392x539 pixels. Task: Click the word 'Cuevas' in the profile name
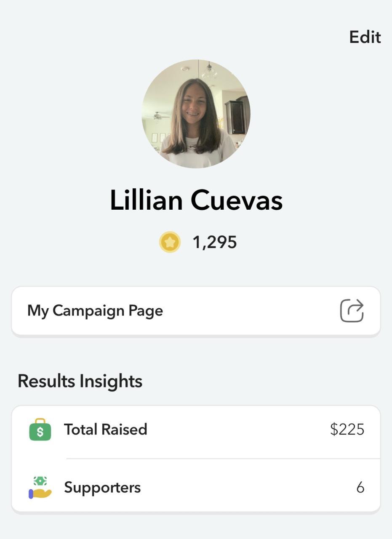[x=237, y=200]
